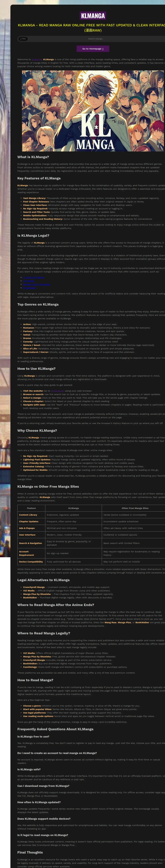165x868 pixels.
Task: Click the 'Search & Navigation' table row label
Action: coord(30,543)
